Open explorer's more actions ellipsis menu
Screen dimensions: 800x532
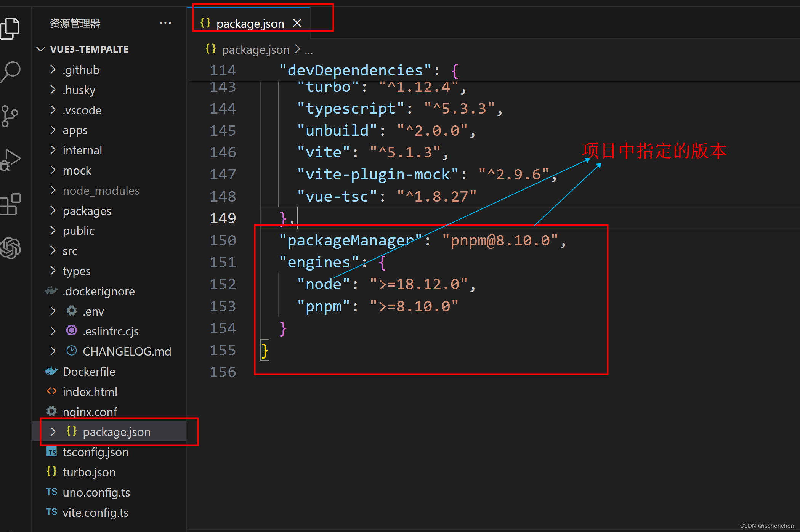tap(165, 23)
